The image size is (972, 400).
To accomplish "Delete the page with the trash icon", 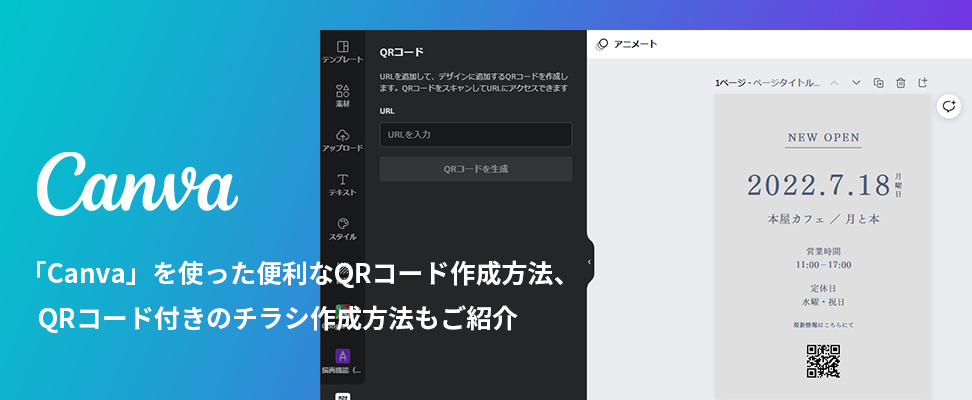I will (901, 82).
